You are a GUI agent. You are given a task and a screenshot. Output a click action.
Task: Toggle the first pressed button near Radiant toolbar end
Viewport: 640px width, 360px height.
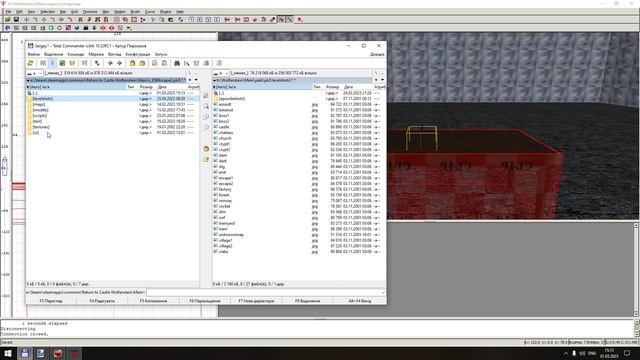[x=281, y=20]
